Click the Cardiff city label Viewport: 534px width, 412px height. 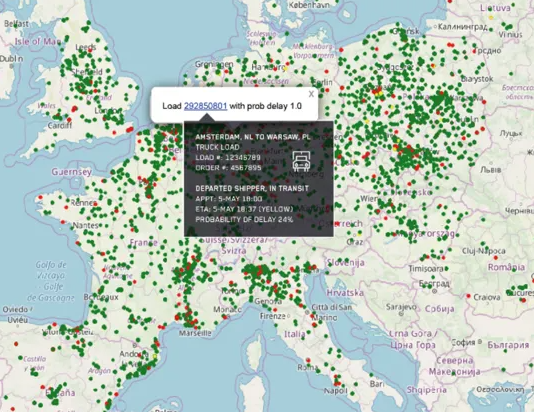pos(60,125)
